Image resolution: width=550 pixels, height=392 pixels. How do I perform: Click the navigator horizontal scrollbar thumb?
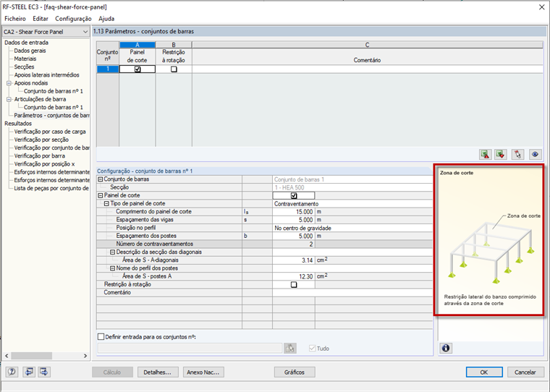tap(32, 356)
